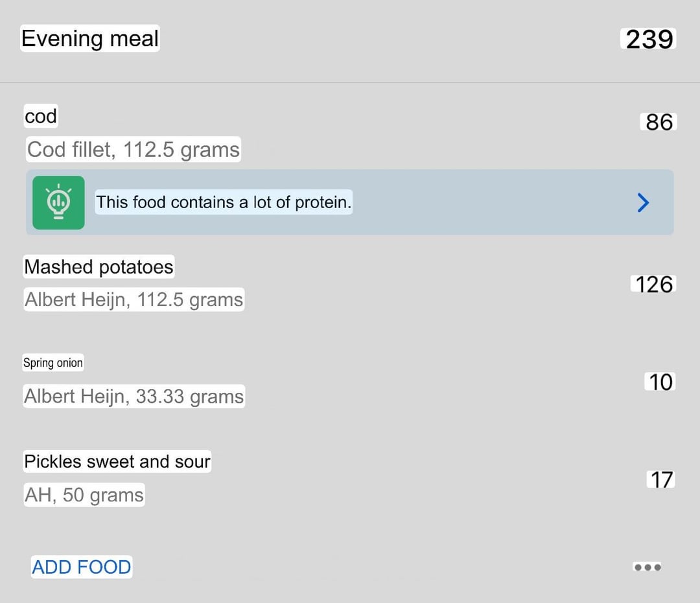Open the three-dot more options menu

[647, 567]
